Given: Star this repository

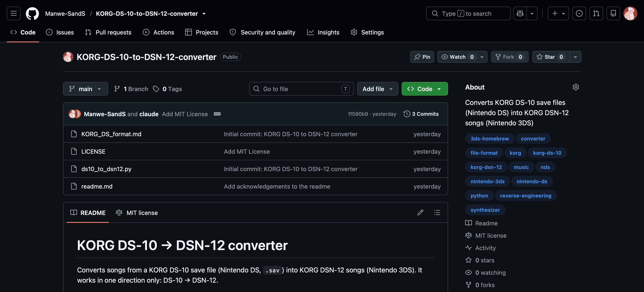Looking at the screenshot, I should (x=551, y=57).
